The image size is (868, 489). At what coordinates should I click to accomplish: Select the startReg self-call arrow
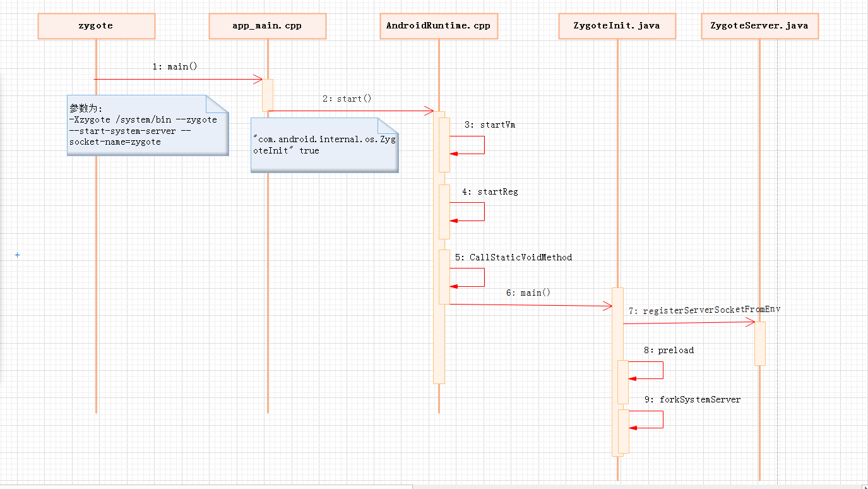point(467,212)
